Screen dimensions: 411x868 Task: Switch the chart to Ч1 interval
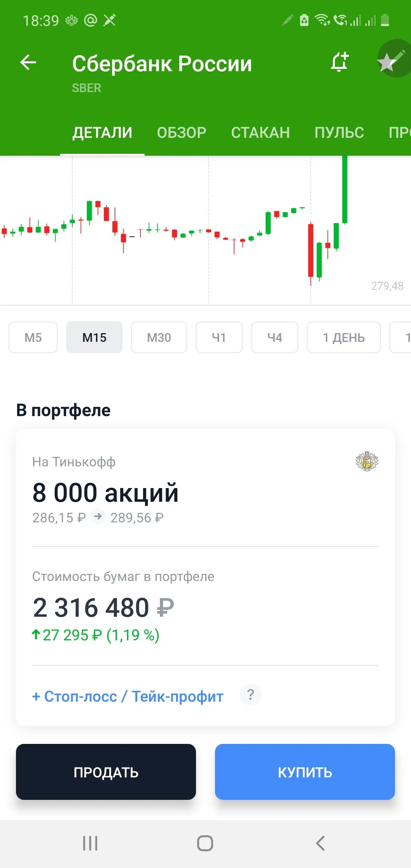click(219, 337)
